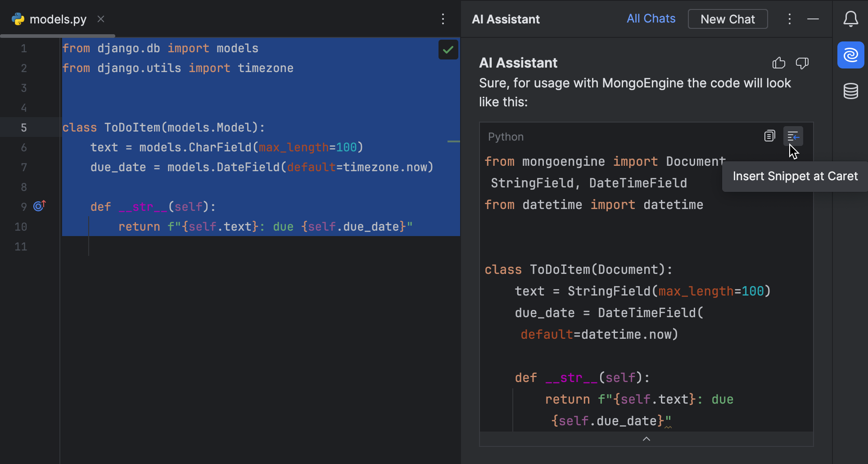Click 'timezone' in the second import line
868x464 pixels.
(x=265, y=68)
